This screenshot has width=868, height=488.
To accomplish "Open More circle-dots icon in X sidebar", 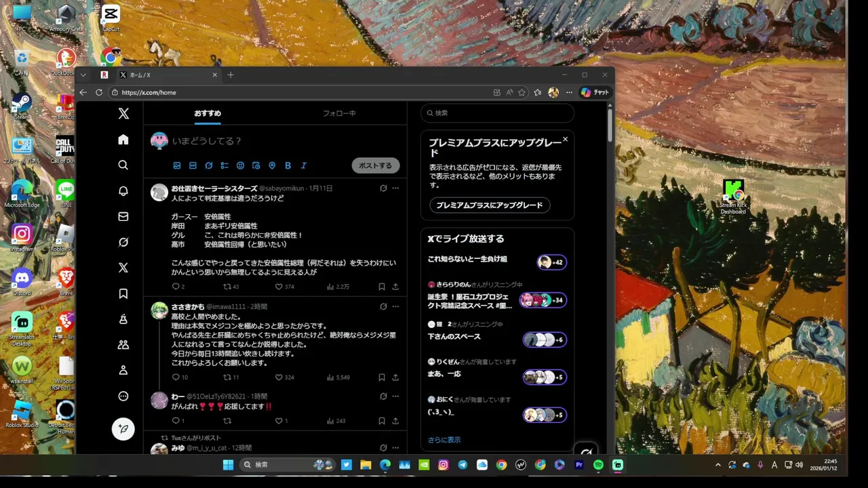I will 123,396.
